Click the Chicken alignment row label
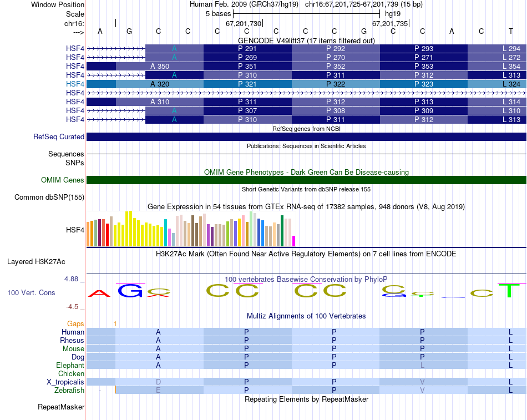Image resolution: width=527 pixels, height=420 pixels. tap(71, 373)
